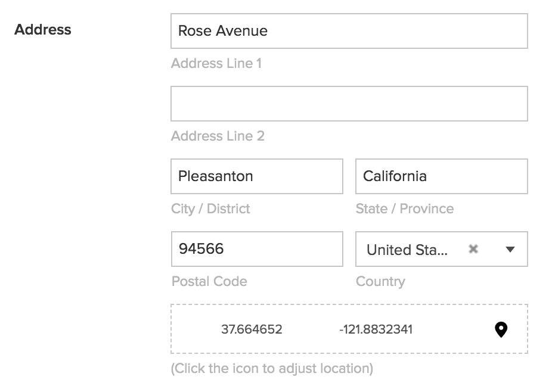Select the State / Province field showing California
Image resolution: width=552 pixels, height=392 pixels.
pyautogui.click(x=441, y=176)
